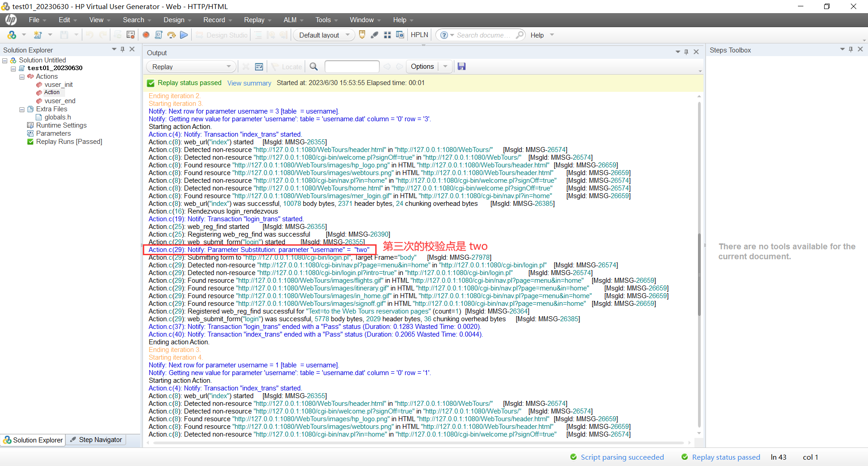The image size is (868, 466).
Task: Click the Search documentation input field
Action: point(484,35)
